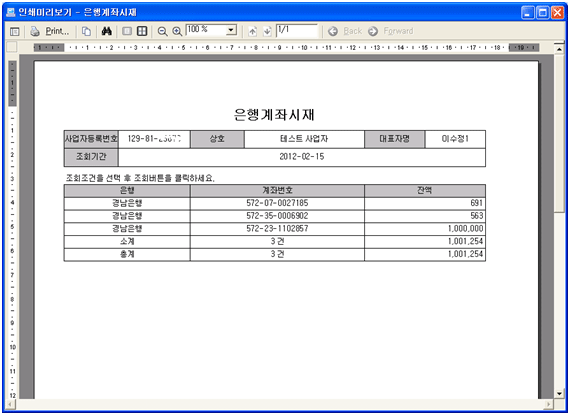Click the 상호 header cell
Screen dimensions: 570x415
[x=217, y=139]
